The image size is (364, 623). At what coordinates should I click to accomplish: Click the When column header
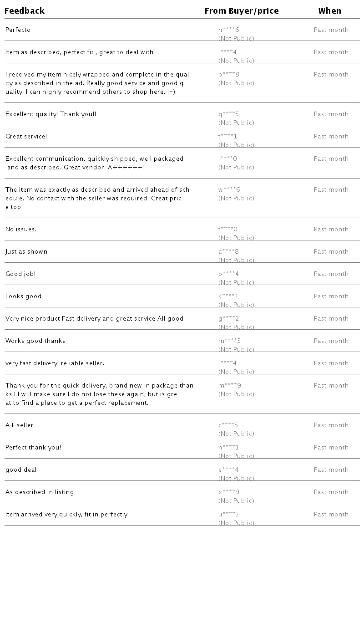[x=329, y=11]
